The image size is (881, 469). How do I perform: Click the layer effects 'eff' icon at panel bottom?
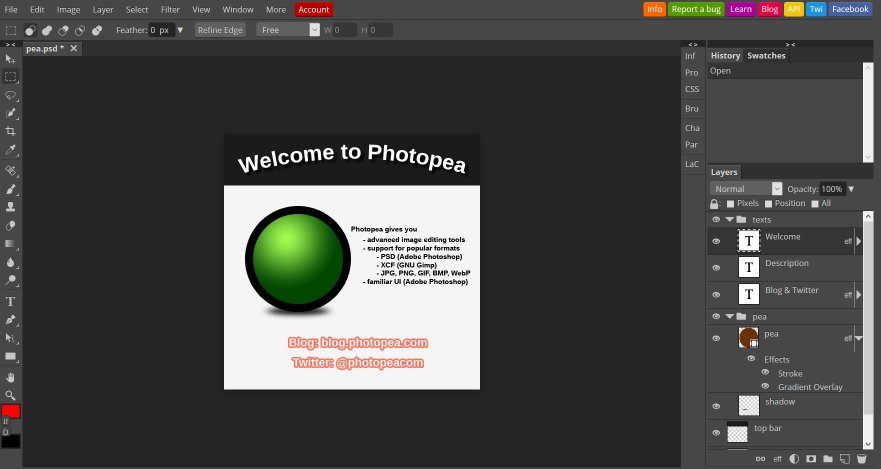pos(777,459)
